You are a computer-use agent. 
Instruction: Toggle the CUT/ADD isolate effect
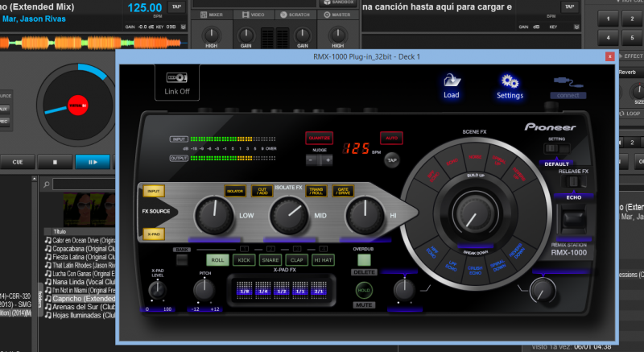[262, 191]
